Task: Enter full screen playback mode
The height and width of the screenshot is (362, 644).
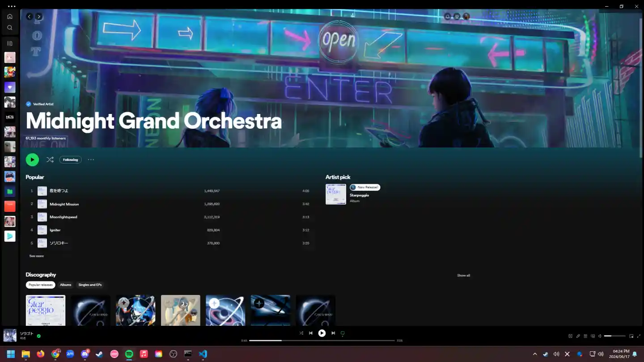Action: point(639,336)
